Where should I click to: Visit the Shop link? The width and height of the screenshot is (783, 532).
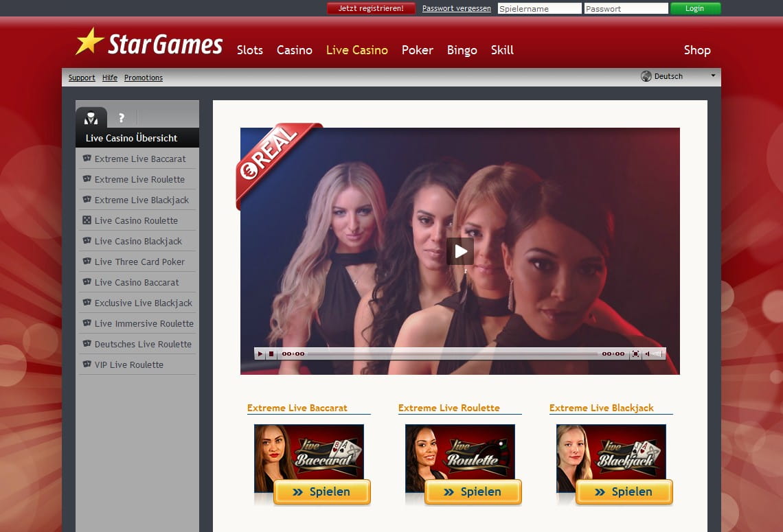coord(697,50)
